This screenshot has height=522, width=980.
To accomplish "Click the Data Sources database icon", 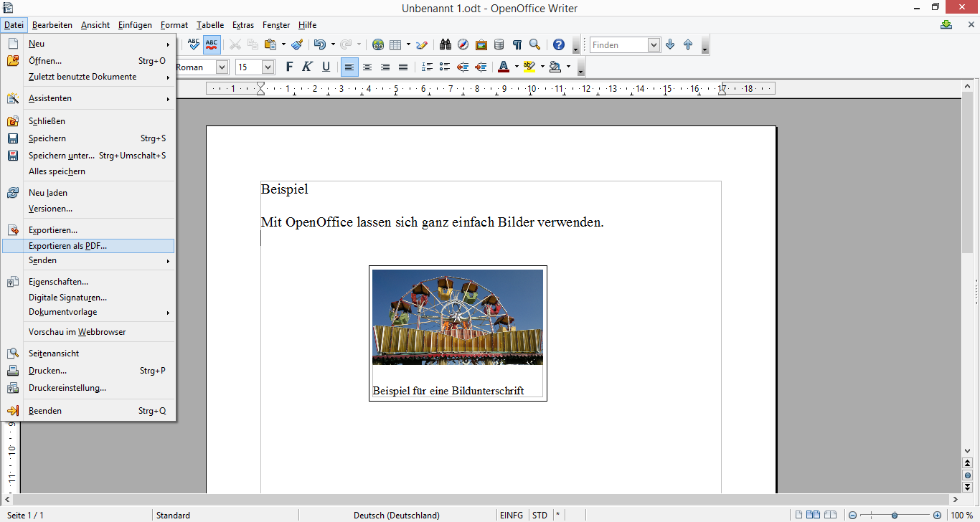I will tap(499, 44).
